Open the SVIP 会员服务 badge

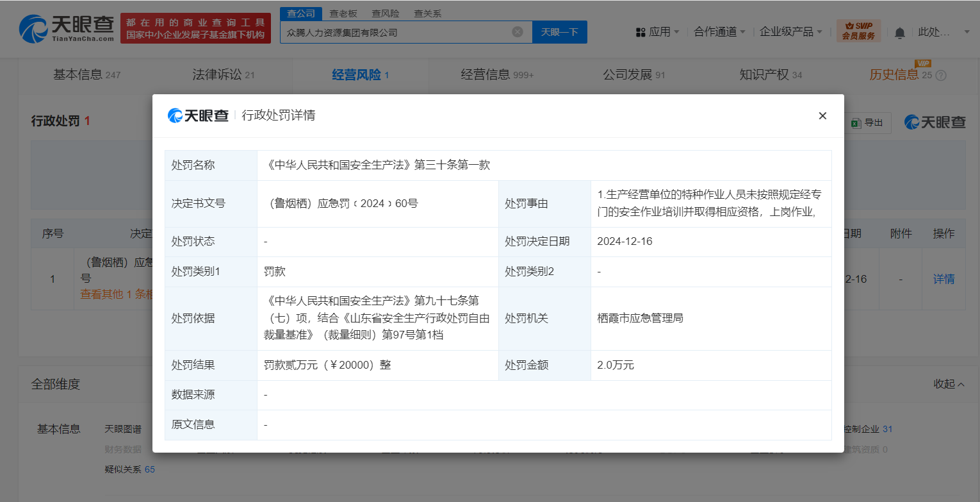(858, 31)
